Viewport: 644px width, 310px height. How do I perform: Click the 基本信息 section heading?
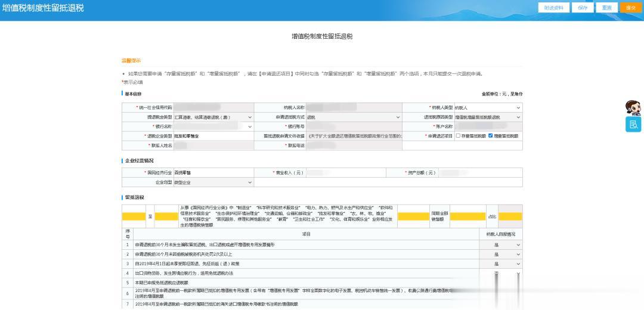pos(133,94)
